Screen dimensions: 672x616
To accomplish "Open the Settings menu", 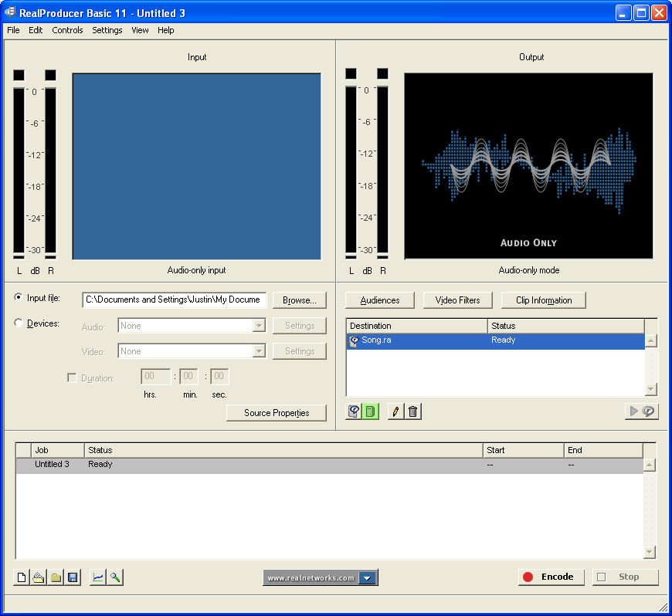I will (x=107, y=30).
